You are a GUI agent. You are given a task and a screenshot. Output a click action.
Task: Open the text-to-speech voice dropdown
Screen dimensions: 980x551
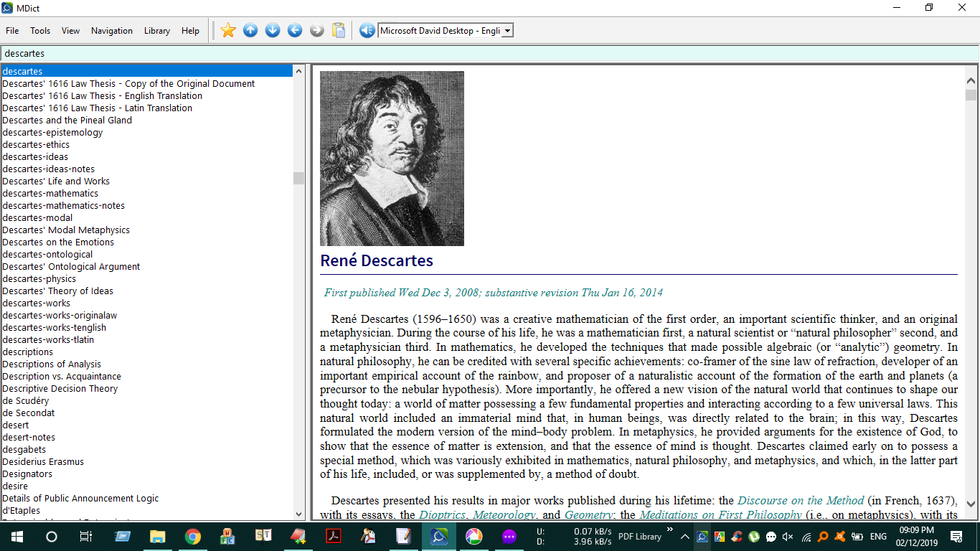507,31
